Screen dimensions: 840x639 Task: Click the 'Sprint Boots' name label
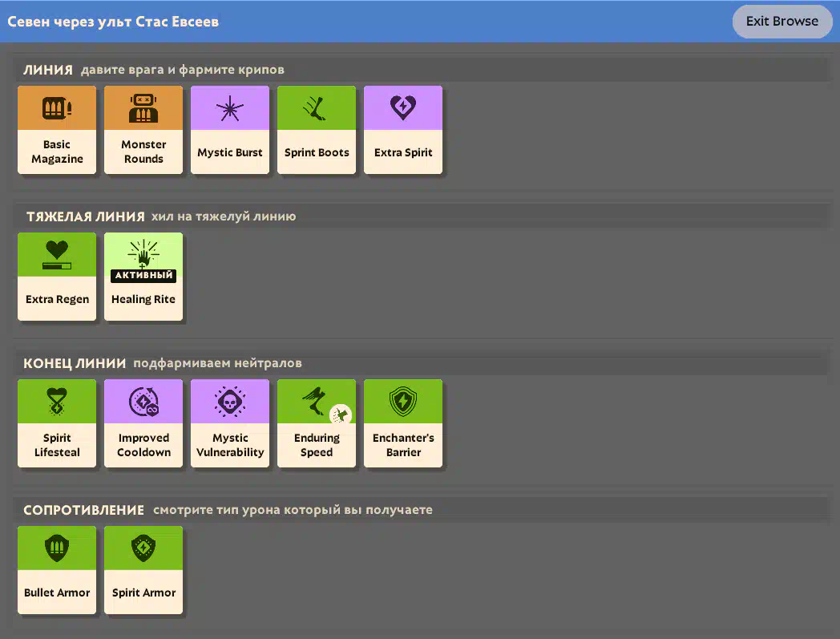click(x=317, y=152)
